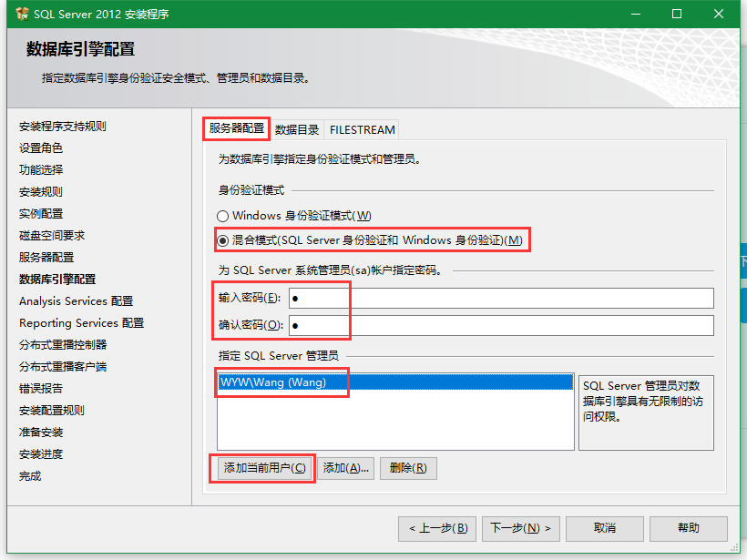
Task: Switch to the FILESTREAM tab
Action: pos(362,129)
